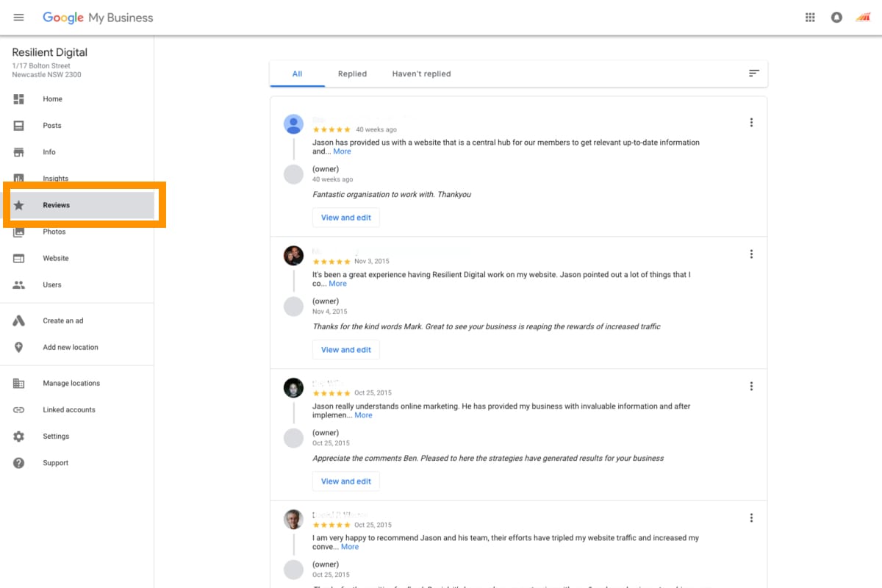Expand More on online marketing review

coord(363,415)
